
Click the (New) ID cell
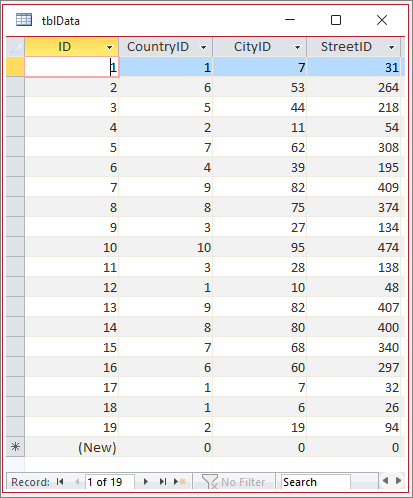pyautogui.click(x=72, y=447)
